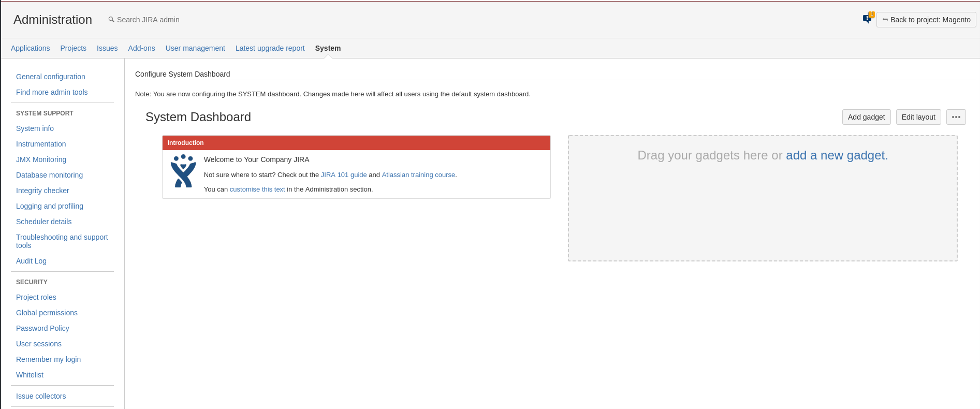
Task: Open Database monitoring page
Action: point(49,175)
